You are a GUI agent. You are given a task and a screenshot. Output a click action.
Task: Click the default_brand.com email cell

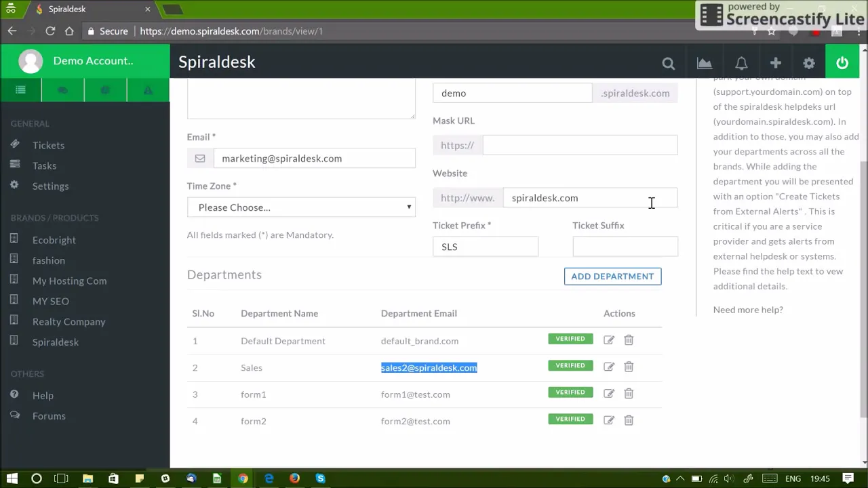coord(419,341)
